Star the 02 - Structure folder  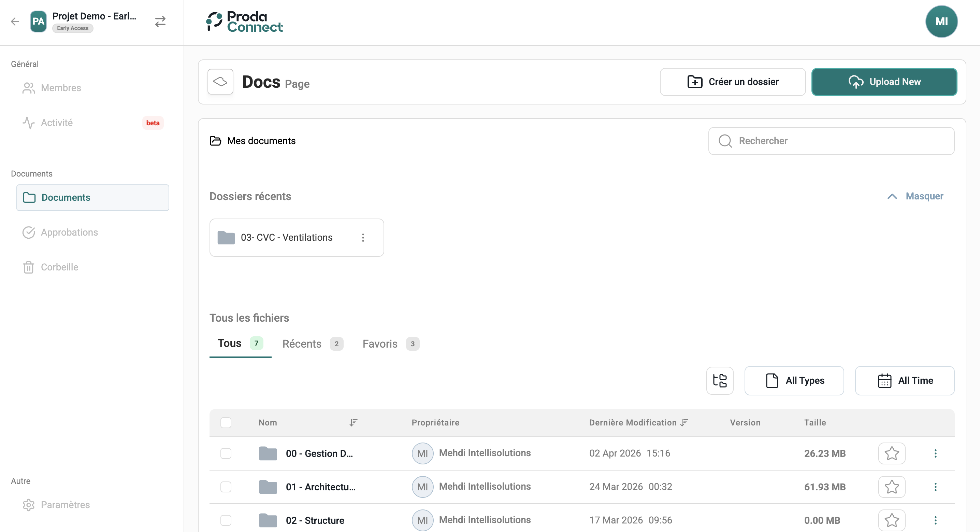892,520
